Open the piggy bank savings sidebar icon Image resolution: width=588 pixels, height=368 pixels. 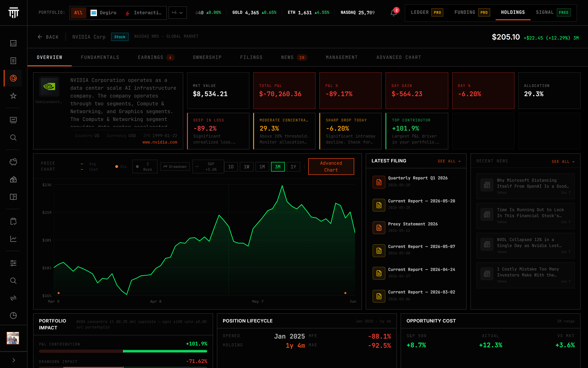tap(13, 162)
